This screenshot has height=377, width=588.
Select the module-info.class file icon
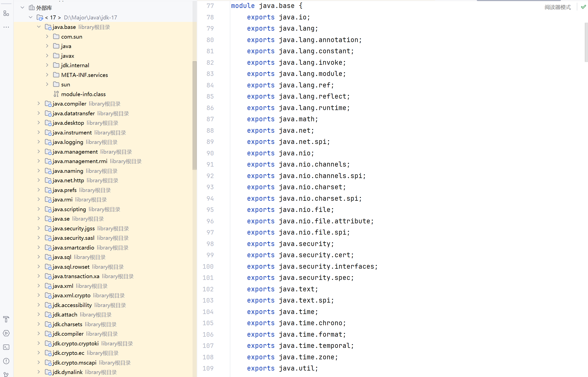56,94
